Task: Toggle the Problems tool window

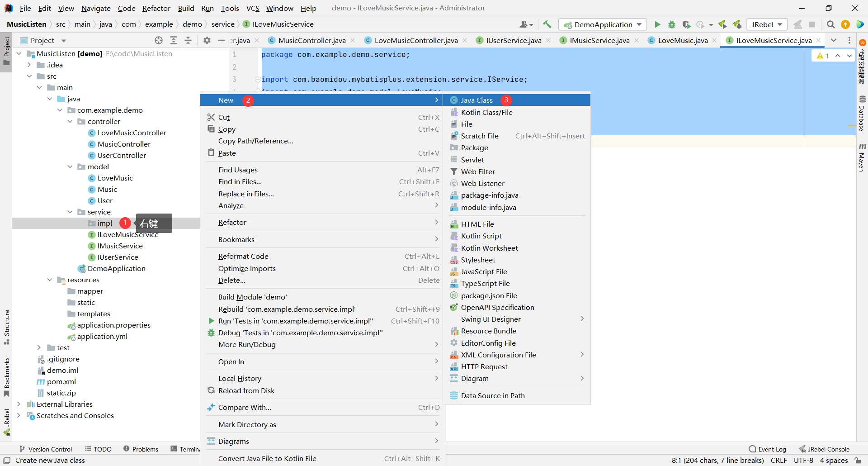Action: [x=141, y=449]
